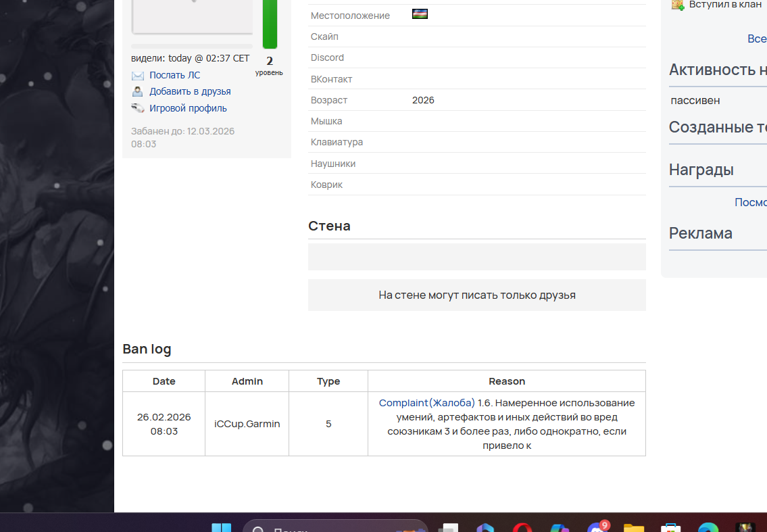767x532 pixels.
Task: Click the person icon beside Добавить в друзья
Action: 137,91
